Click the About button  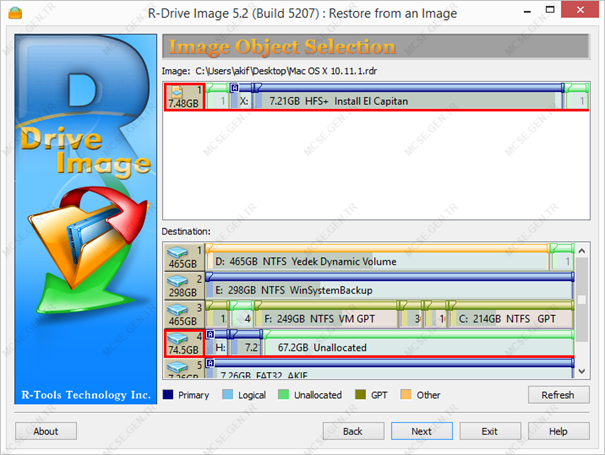[46, 431]
